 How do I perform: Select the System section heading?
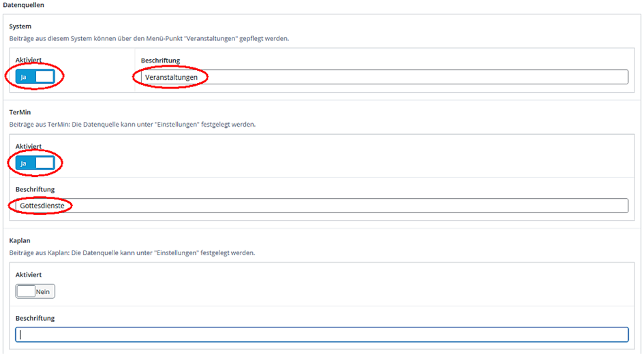(20, 27)
